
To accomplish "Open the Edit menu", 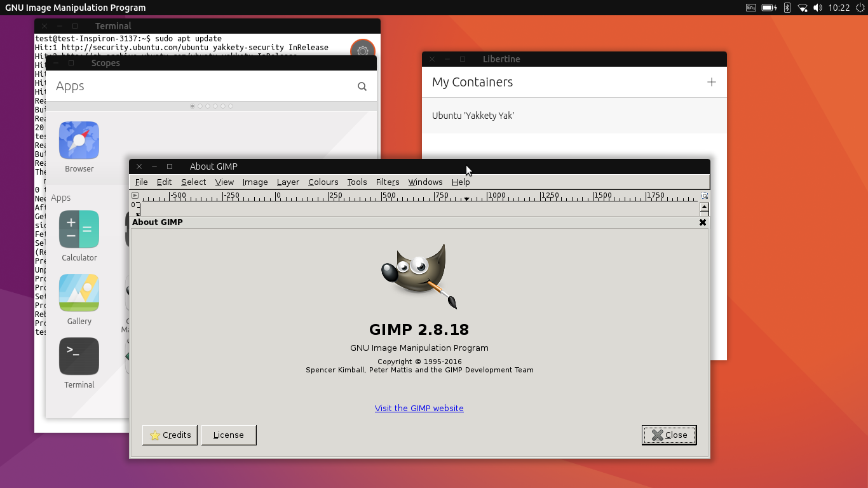I will point(164,182).
